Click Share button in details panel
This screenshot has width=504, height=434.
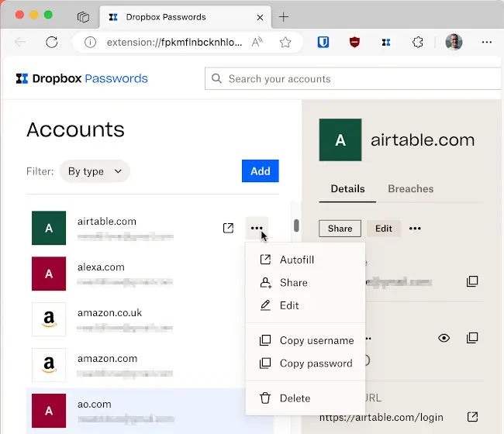point(340,229)
